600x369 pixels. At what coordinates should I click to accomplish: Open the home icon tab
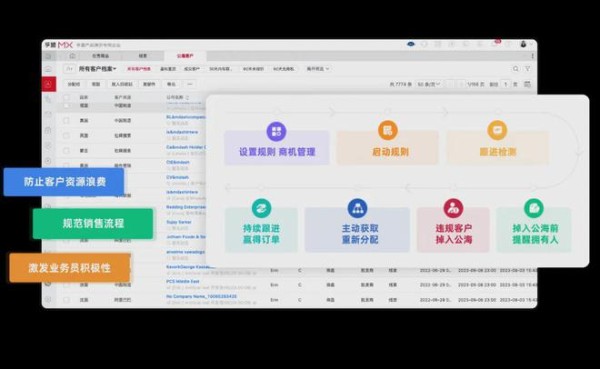click(x=72, y=56)
